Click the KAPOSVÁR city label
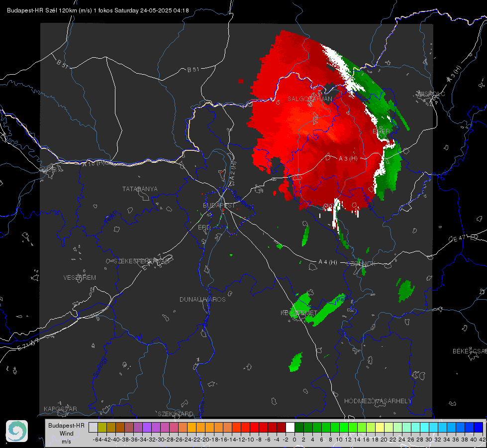Image resolution: width=487 pixels, height=448 pixels. tap(60, 409)
